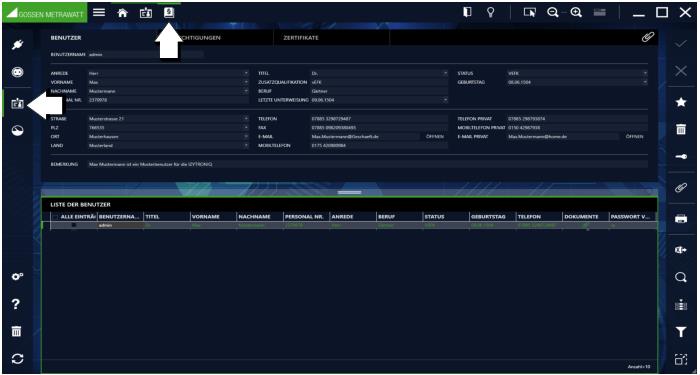Open the filter funnel icon
700x375 pixels.
[680, 332]
